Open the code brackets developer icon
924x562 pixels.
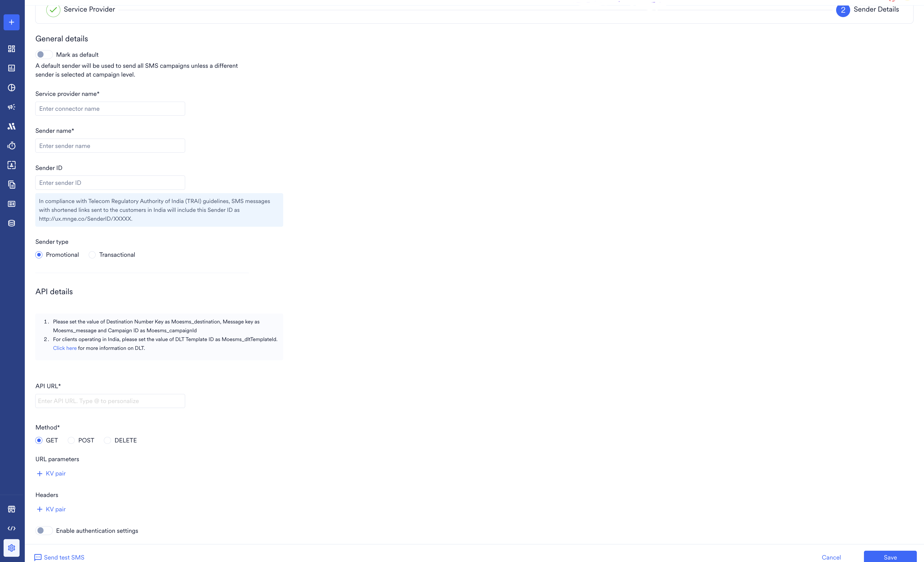12,529
